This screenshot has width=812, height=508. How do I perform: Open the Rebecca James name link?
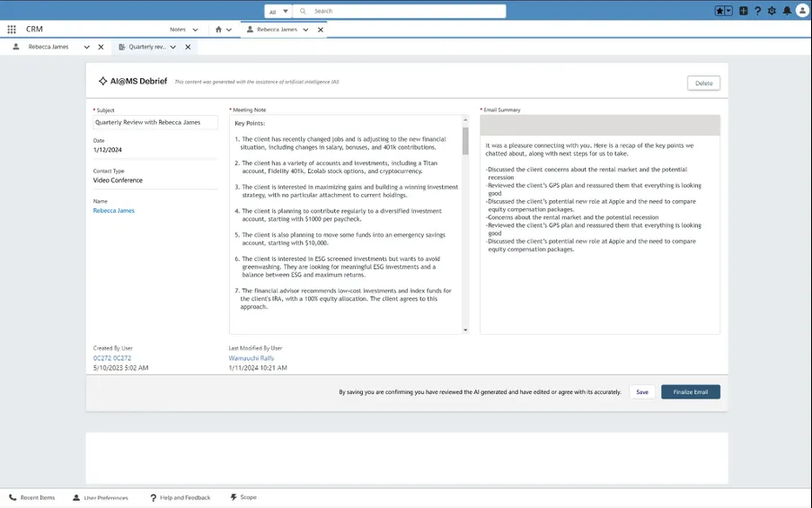[114, 211]
